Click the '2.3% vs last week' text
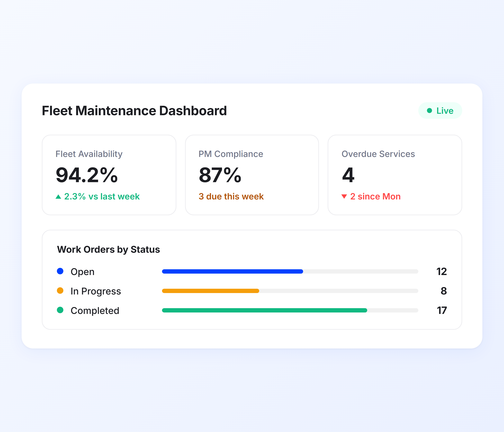This screenshot has height=432, width=504. (102, 197)
